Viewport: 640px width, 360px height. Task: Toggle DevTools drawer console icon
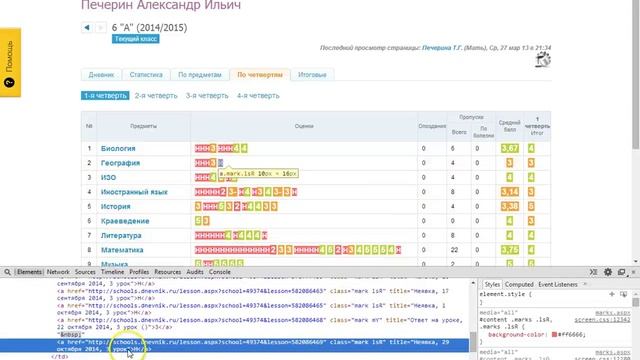(593, 272)
